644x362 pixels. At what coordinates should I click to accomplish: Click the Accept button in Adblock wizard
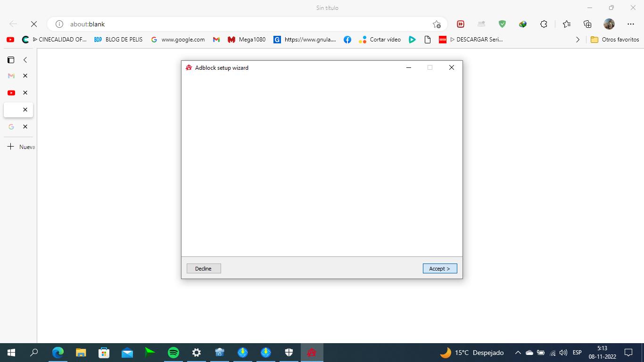(x=439, y=269)
